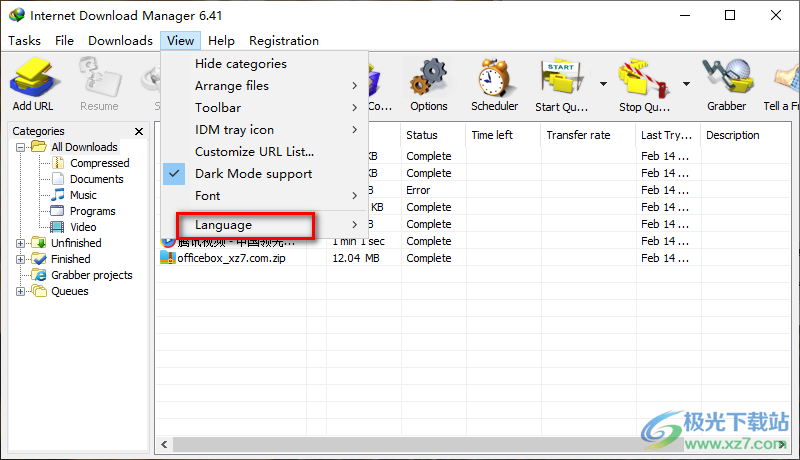Click the Unfinished folder icon
The height and width of the screenshot is (460, 800).
click(39, 243)
